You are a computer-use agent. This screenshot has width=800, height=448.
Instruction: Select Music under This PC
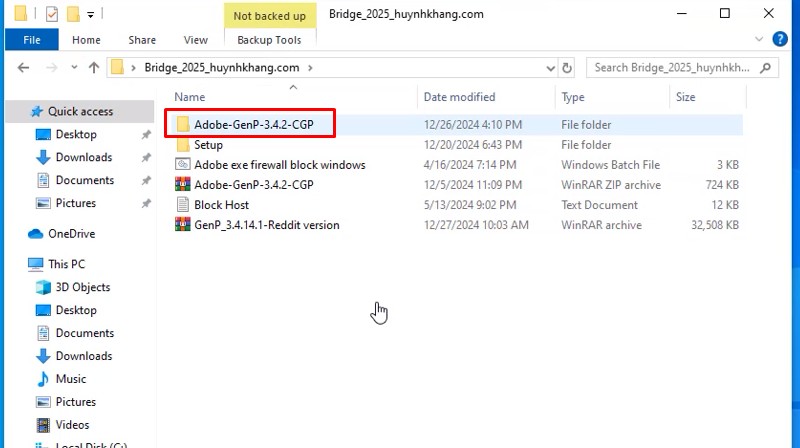pos(70,379)
